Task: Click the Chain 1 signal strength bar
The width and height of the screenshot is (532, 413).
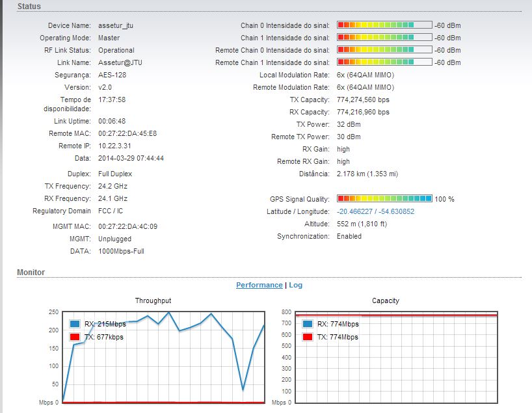Action: [x=384, y=37]
